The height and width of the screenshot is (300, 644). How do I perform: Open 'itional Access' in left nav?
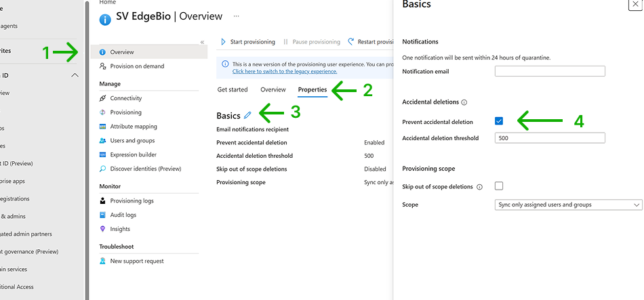17,287
